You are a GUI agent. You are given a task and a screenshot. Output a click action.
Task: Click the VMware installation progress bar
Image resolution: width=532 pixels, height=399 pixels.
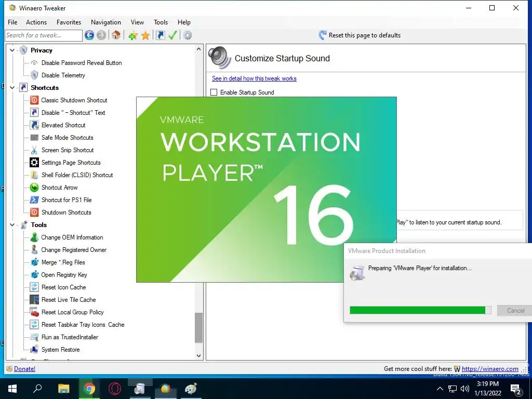[420, 310]
